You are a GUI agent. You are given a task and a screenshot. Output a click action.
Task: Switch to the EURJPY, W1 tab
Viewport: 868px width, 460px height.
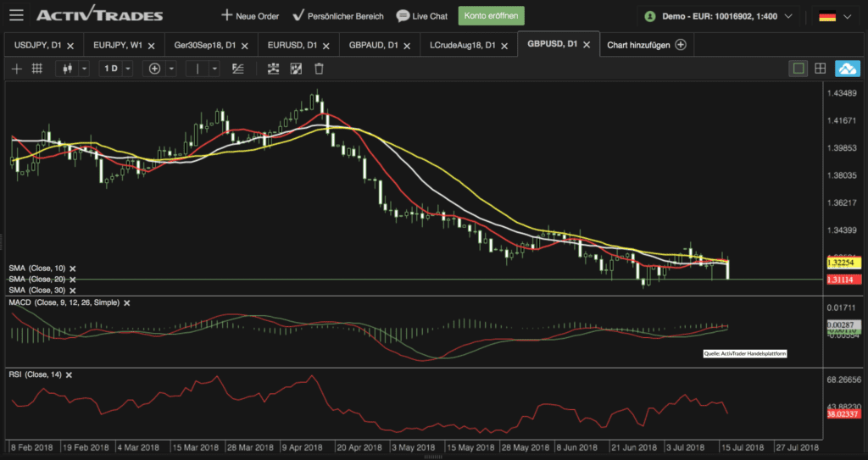(x=116, y=46)
